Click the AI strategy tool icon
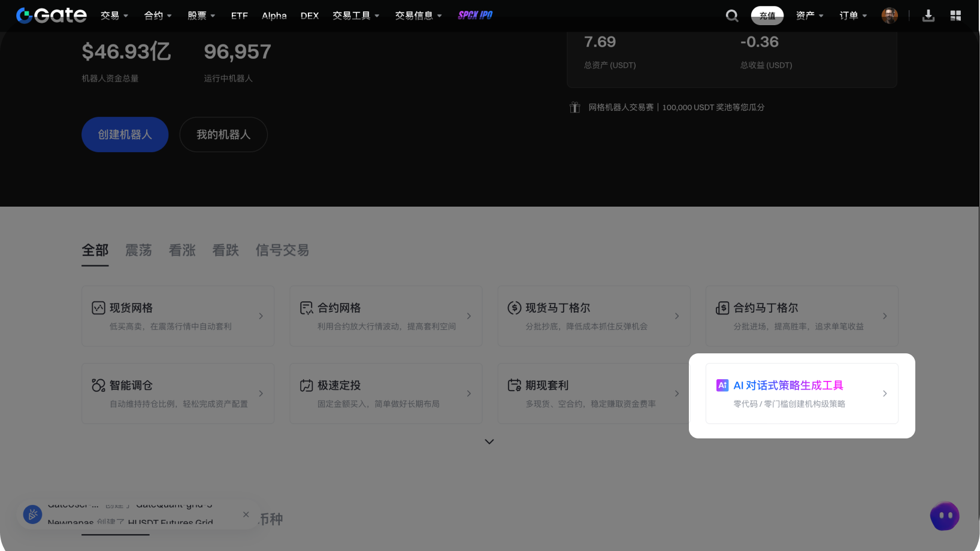This screenshot has width=980, height=551. click(x=722, y=385)
